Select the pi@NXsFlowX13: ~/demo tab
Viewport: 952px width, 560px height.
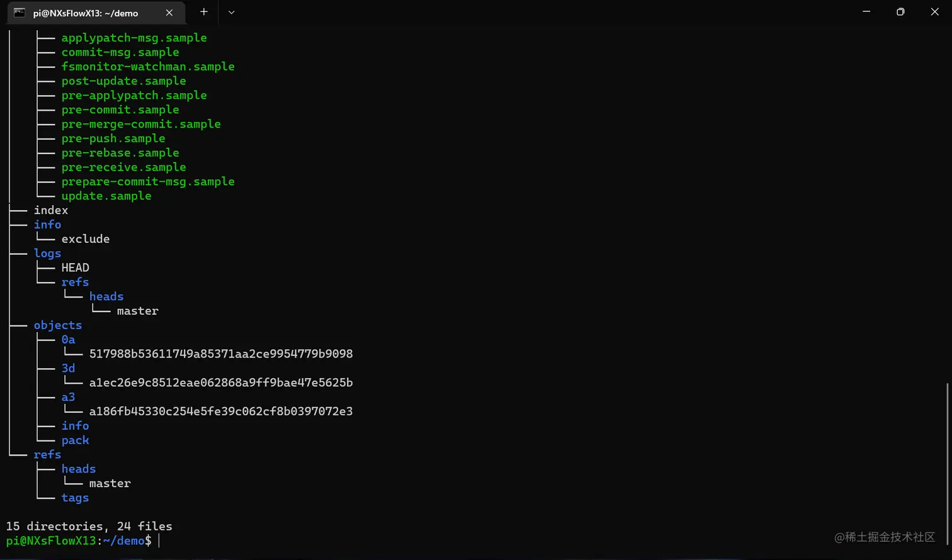(96, 13)
